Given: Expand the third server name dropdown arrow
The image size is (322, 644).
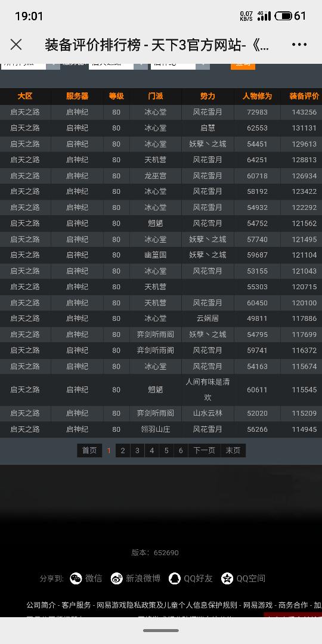Looking at the screenshot, I should coord(203,66).
